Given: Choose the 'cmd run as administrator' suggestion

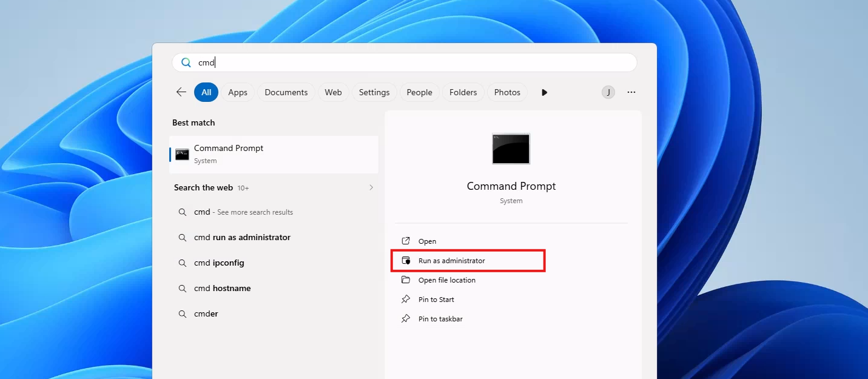Looking at the screenshot, I should click(x=274, y=238).
